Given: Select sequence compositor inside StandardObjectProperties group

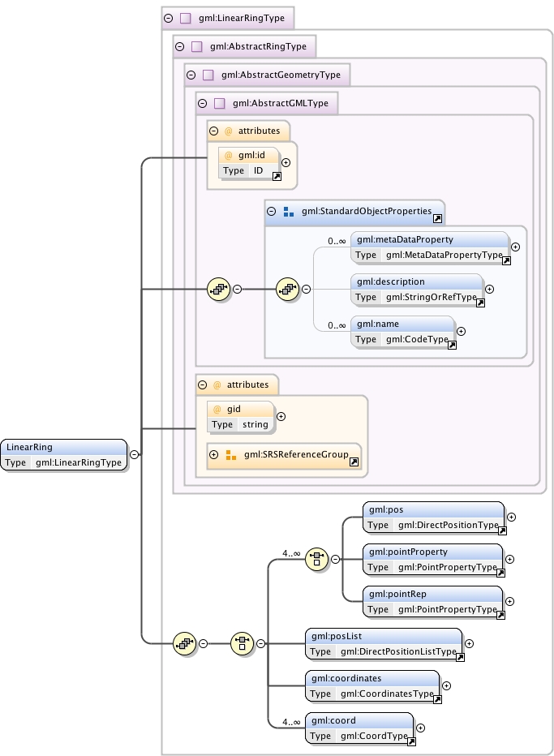Looking at the screenshot, I should coord(287,290).
